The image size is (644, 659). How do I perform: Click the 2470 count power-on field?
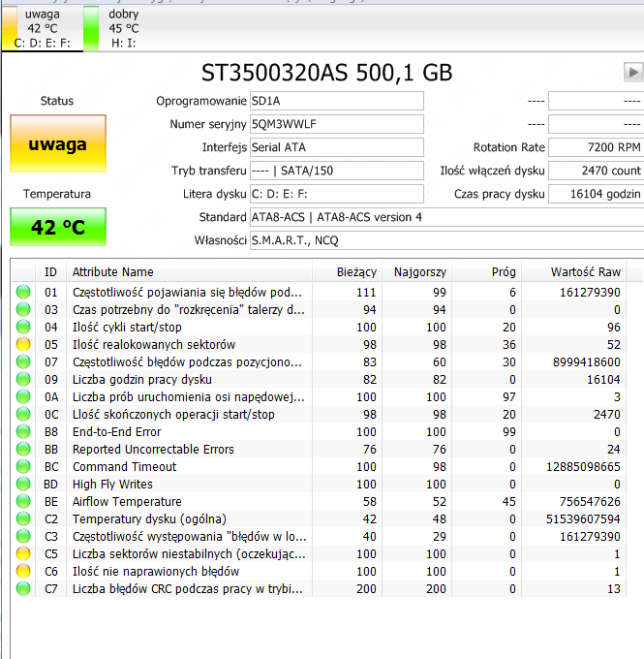597,171
